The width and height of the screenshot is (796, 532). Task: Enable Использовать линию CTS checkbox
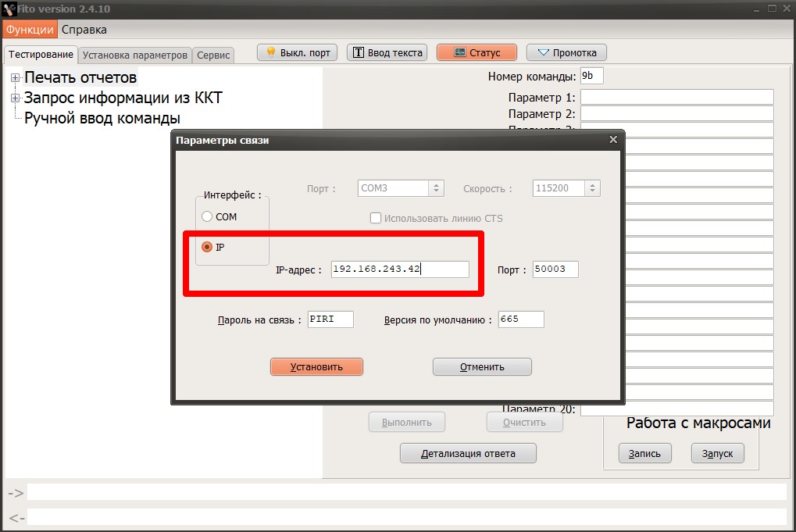pos(376,218)
